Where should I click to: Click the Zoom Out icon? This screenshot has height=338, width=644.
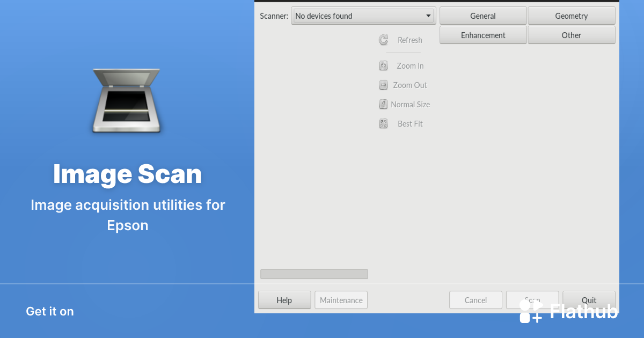coord(383,85)
